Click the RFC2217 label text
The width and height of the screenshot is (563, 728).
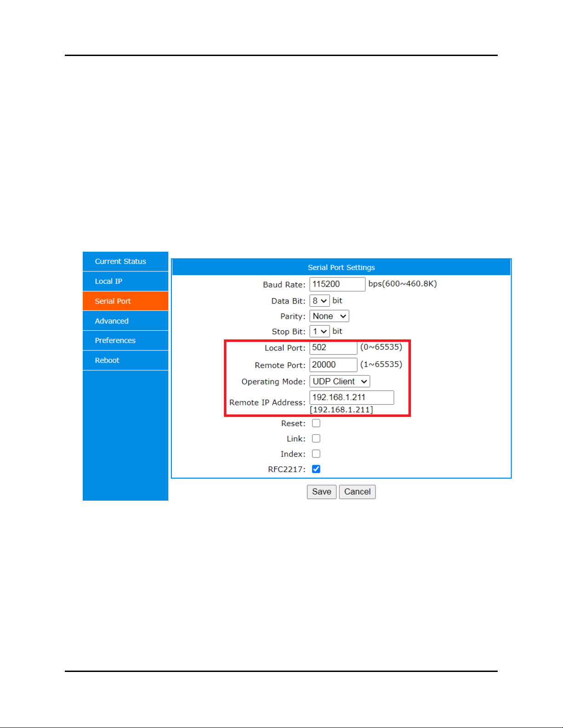tap(287, 469)
